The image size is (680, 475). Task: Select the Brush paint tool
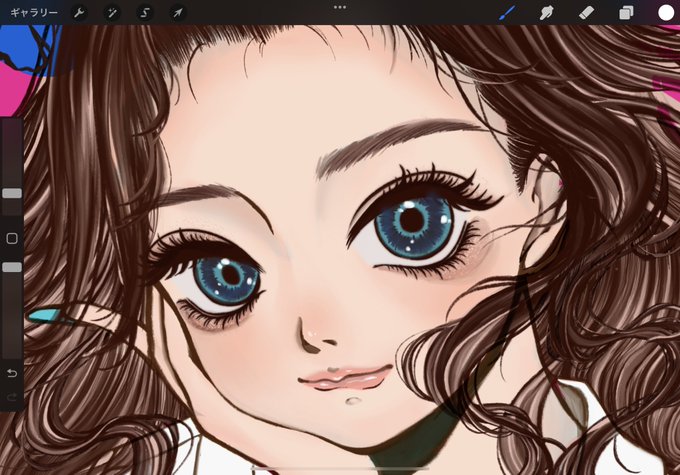[x=507, y=13]
